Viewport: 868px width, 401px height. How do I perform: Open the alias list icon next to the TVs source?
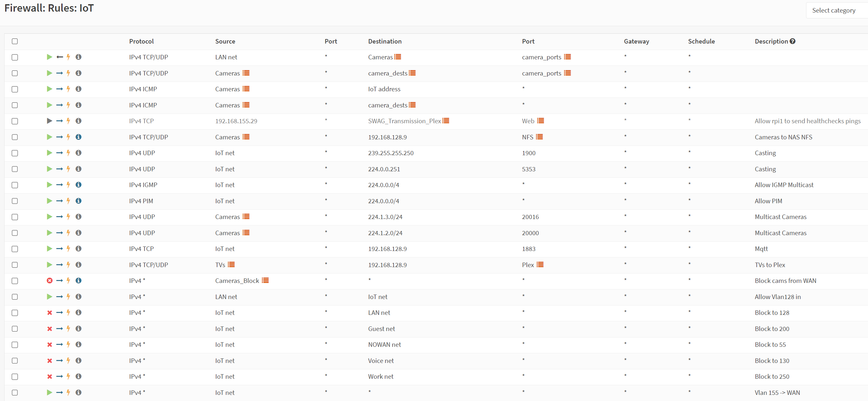point(231,265)
